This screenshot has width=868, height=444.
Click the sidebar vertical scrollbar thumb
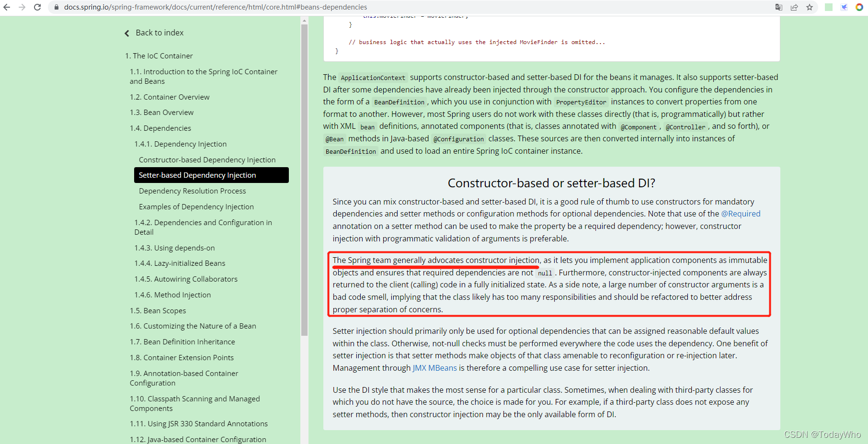[x=304, y=180]
